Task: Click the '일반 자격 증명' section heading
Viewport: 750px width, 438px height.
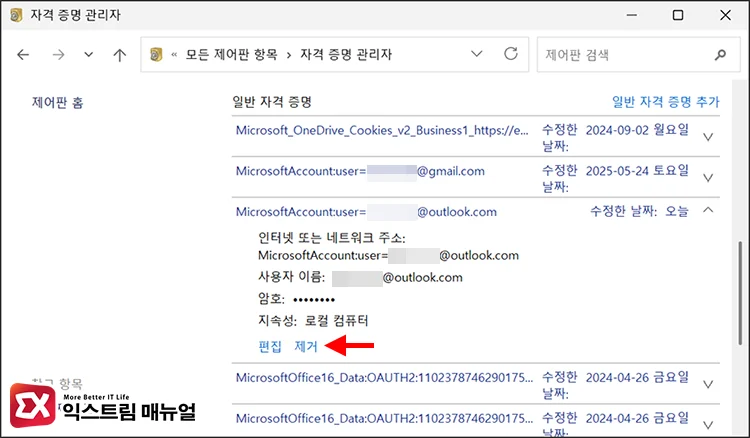Action: pos(272,102)
